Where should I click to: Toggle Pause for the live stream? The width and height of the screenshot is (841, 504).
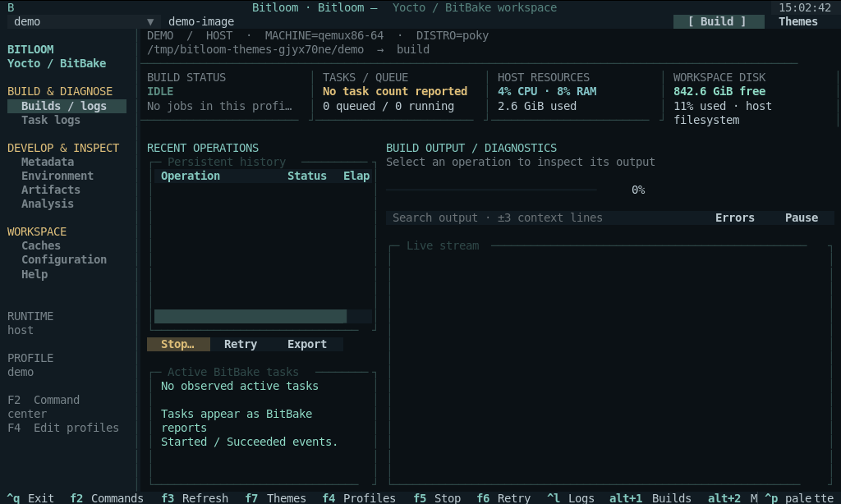pos(802,218)
